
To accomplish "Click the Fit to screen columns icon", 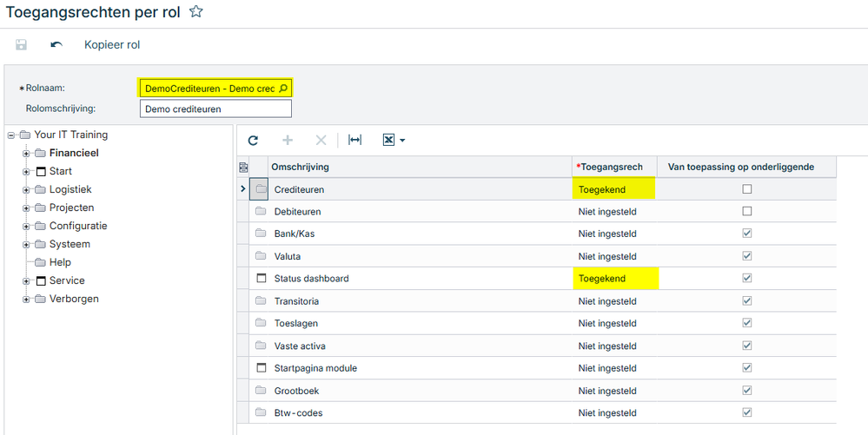I will [x=354, y=141].
